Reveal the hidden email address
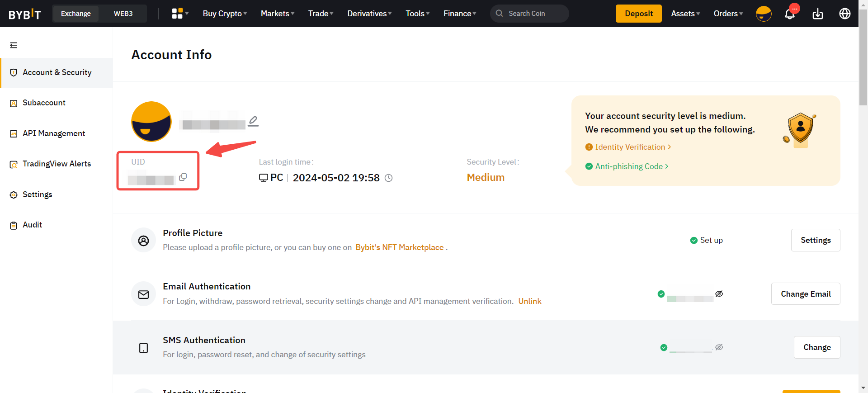Screen dimensions: 868x393 point(719,294)
